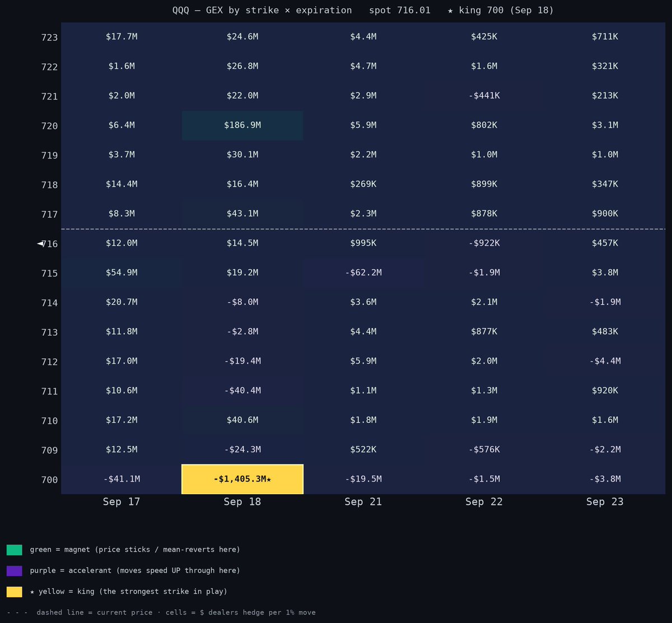Click the green = magnet legend description
The image size is (672, 623).
pos(135,550)
